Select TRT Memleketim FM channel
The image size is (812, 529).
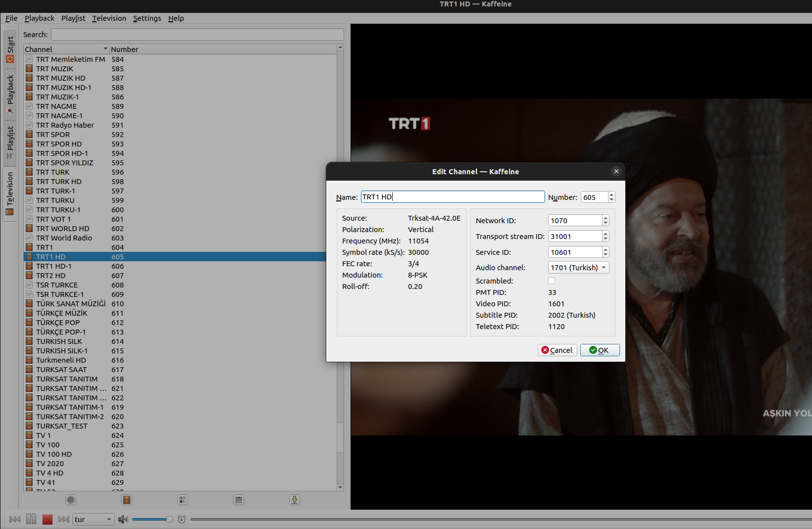click(x=180, y=59)
